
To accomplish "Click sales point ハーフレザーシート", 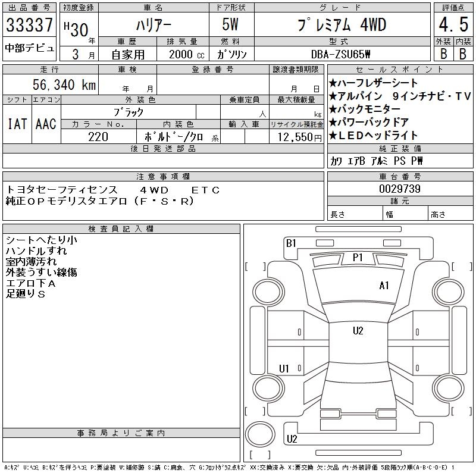I will 374,83.
